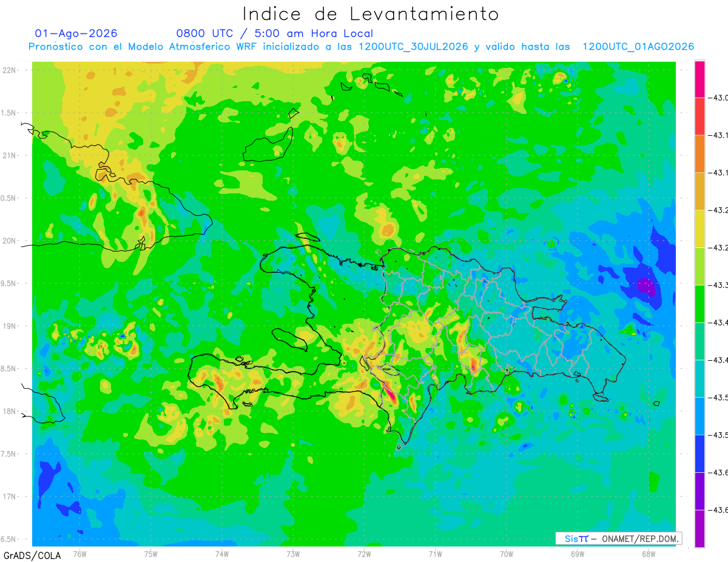Pick the bright green swatch in the legend
The width and height of the screenshot is (728, 562).
tap(699, 304)
